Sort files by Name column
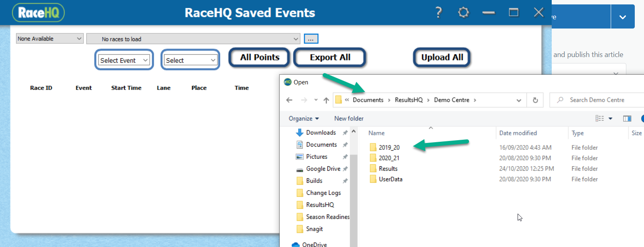Image resolution: width=644 pixels, height=247 pixels. (376, 133)
